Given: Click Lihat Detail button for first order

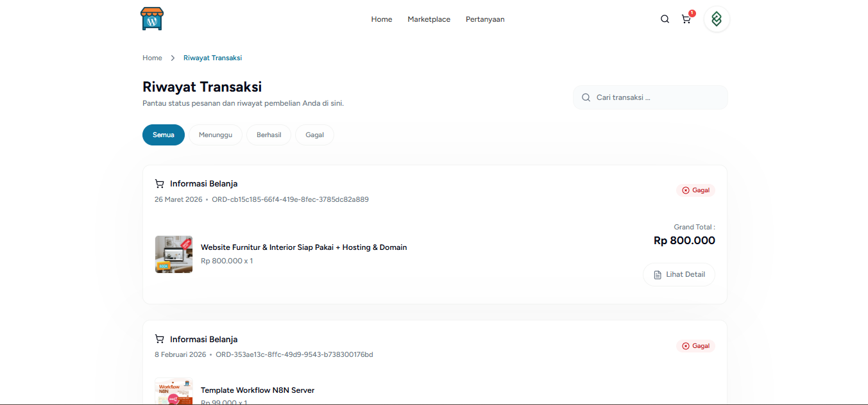Looking at the screenshot, I should [x=679, y=274].
